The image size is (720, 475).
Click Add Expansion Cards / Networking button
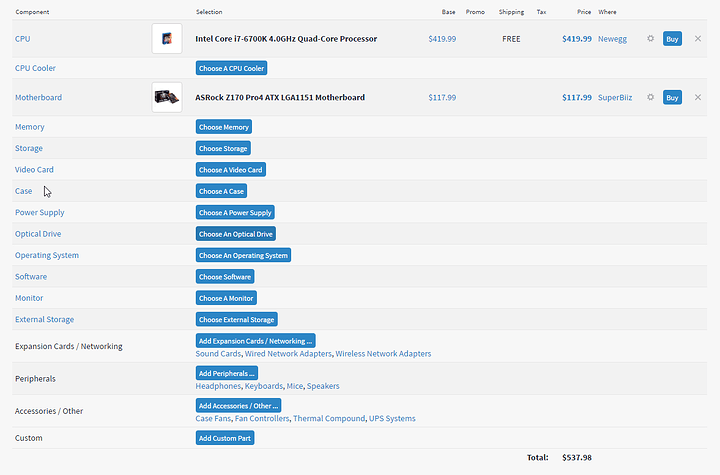(255, 341)
